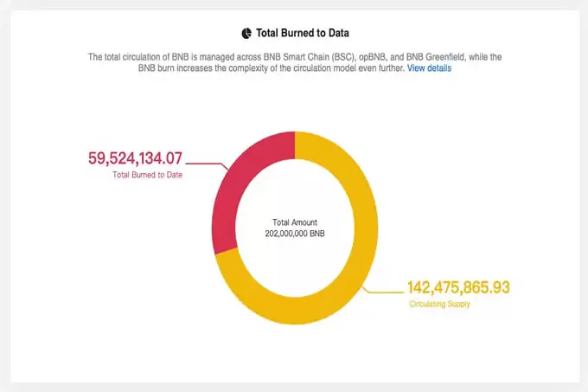Click the pie chart icon beside the title
588x392 pixels.
pyautogui.click(x=246, y=33)
